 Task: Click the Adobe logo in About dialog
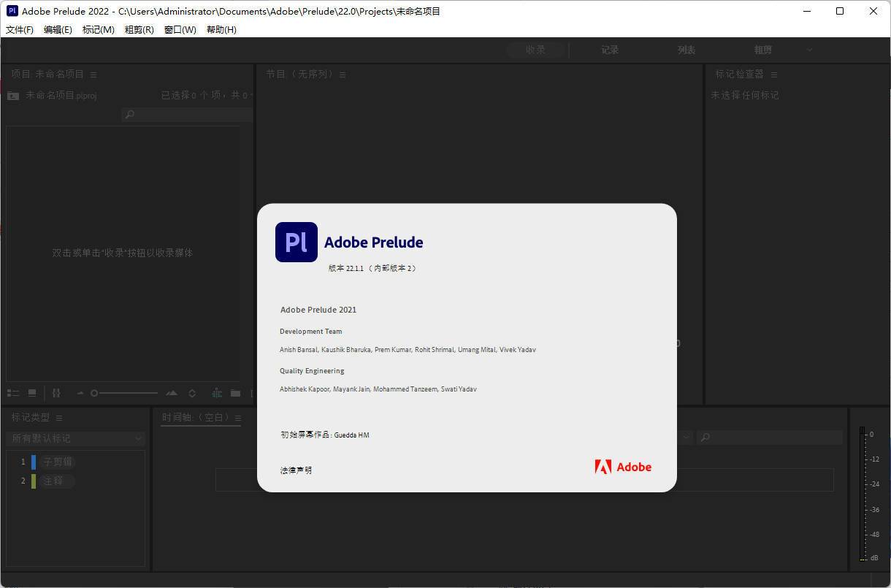click(623, 467)
